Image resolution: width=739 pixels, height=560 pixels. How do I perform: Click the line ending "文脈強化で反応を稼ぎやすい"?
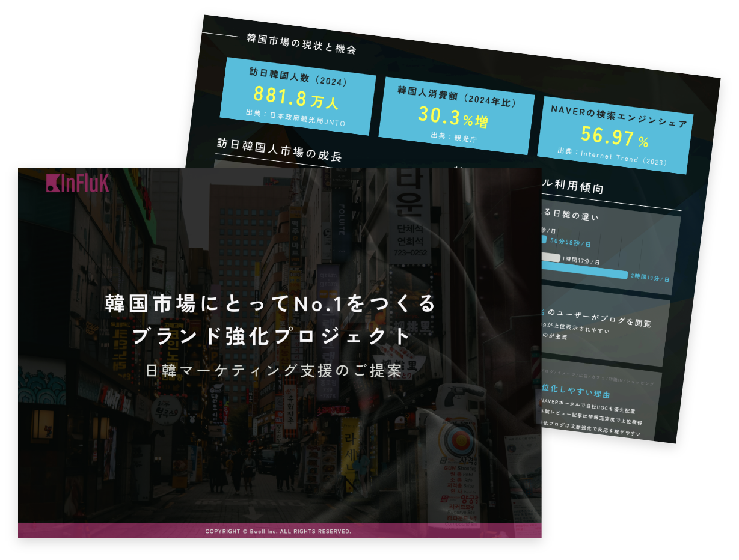(590, 429)
